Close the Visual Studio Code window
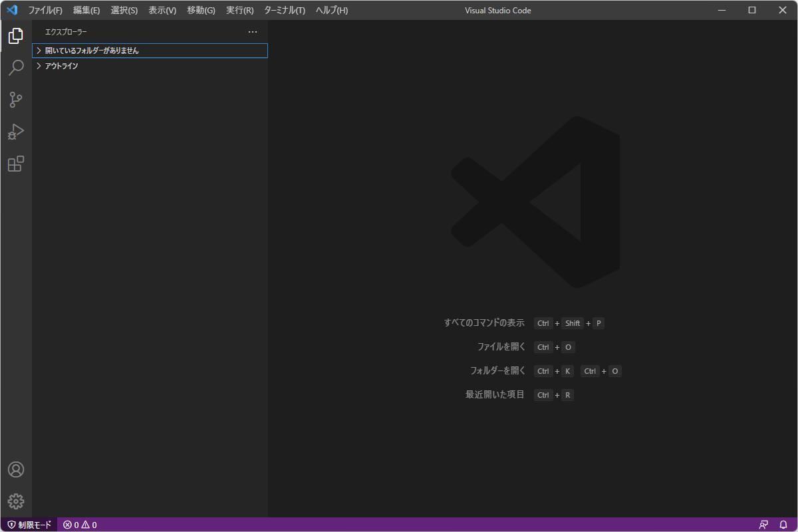The width and height of the screenshot is (798, 532). click(x=783, y=10)
